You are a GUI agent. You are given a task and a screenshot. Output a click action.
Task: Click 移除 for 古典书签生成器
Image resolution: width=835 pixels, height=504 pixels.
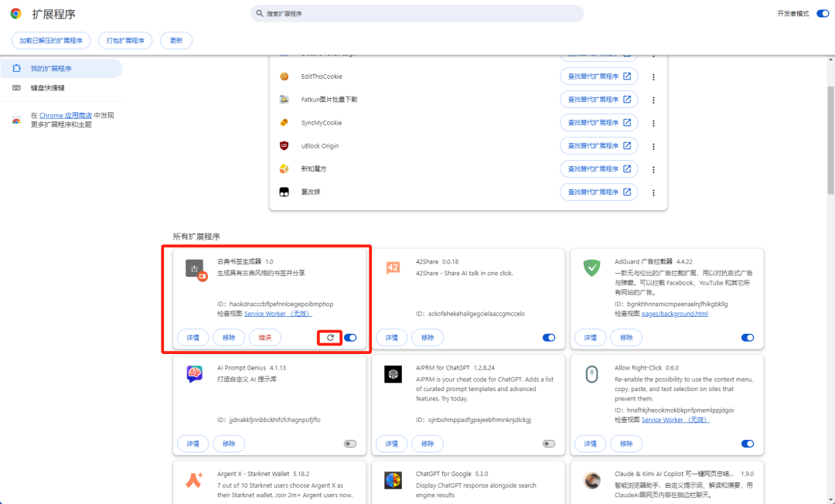pos(229,338)
